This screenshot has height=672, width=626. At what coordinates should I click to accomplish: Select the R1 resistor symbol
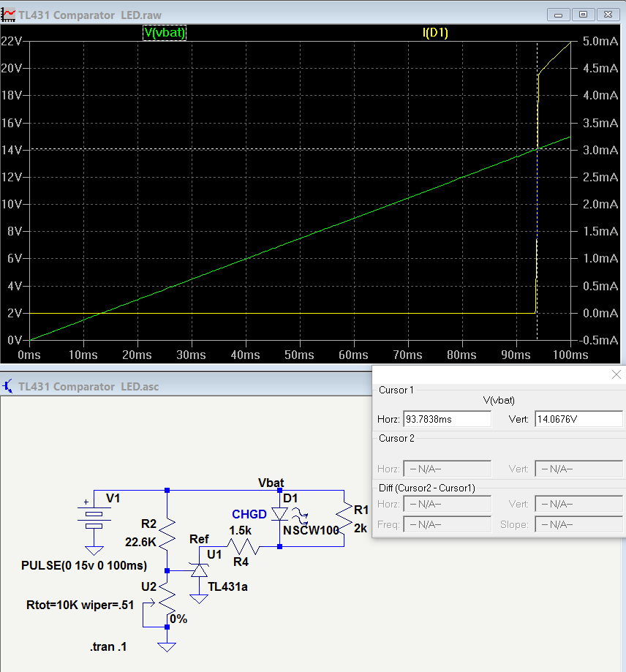click(344, 518)
